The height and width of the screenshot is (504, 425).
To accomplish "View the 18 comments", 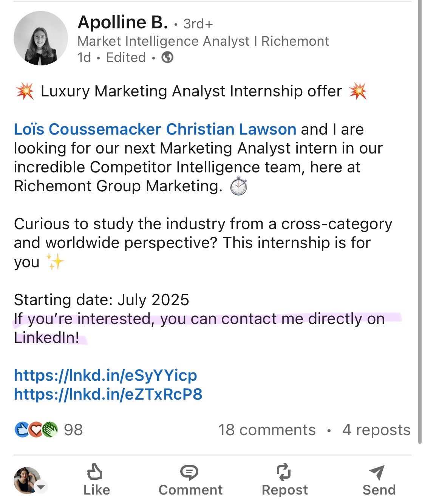I will pyautogui.click(x=267, y=430).
